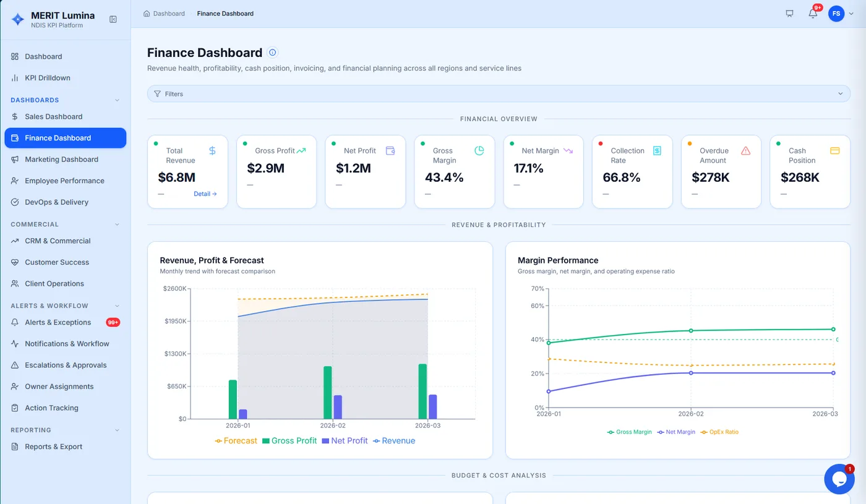Viewport: 866px width, 504px height.
Task: Click the megaphone icon beside Marketing Dashboard
Action: click(x=15, y=160)
